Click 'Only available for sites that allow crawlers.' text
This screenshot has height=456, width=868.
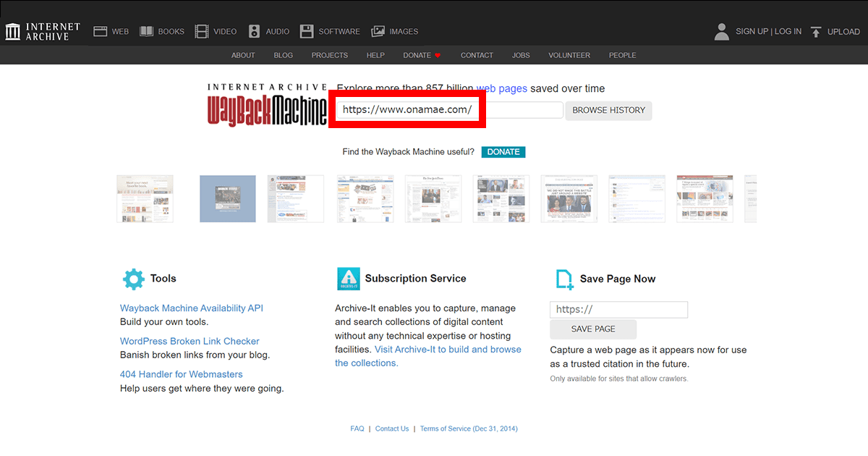[x=619, y=379]
